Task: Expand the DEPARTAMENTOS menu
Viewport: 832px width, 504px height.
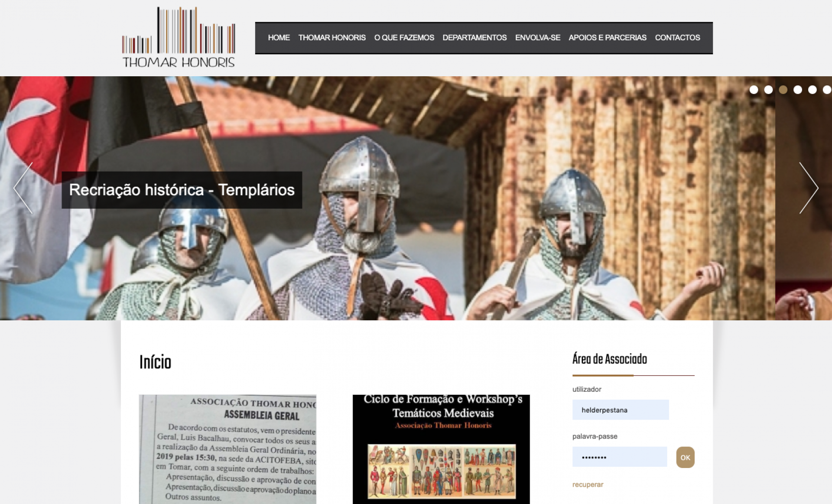Action: pyautogui.click(x=474, y=38)
